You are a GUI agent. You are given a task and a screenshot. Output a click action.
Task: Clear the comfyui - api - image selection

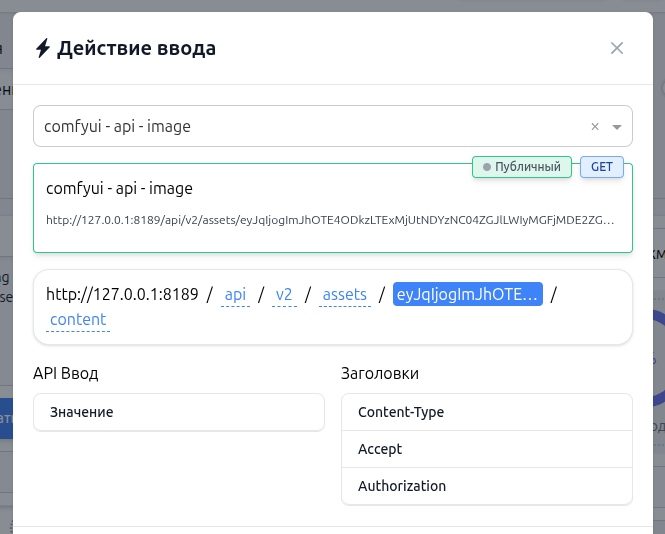(x=595, y=126)
